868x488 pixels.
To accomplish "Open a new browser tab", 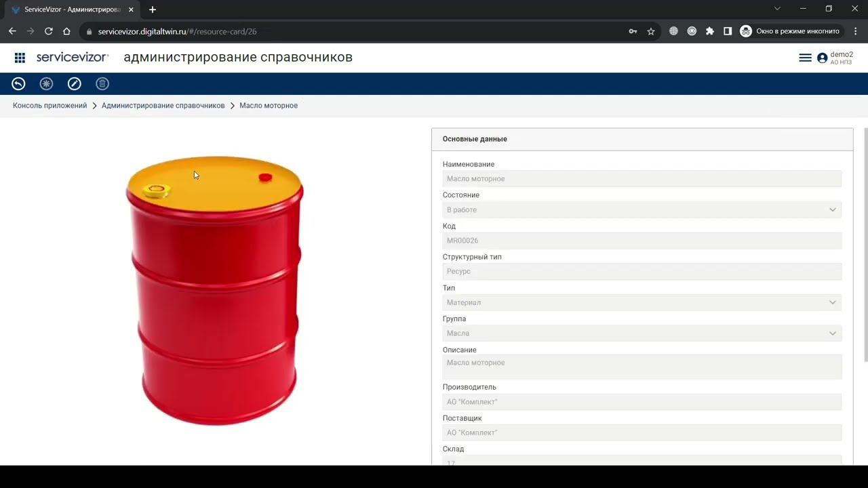I will tap(153, 9).
